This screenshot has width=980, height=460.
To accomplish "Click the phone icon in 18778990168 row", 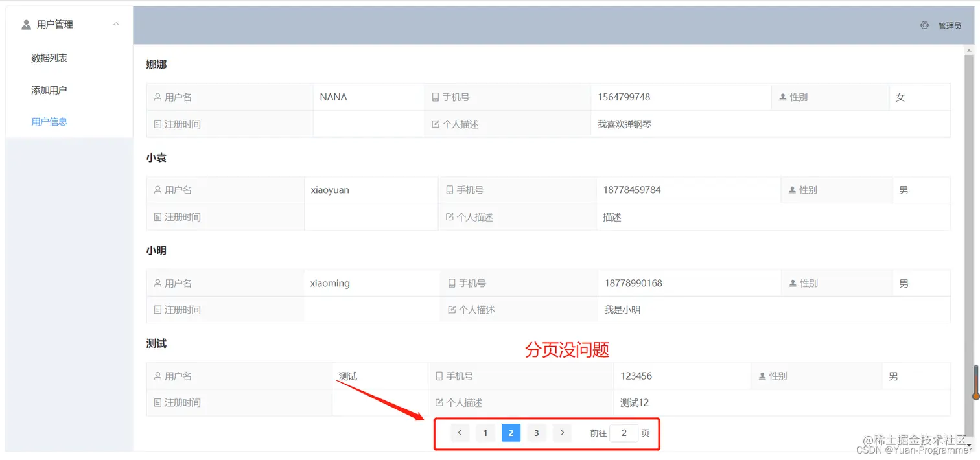I will coord(452,283).
